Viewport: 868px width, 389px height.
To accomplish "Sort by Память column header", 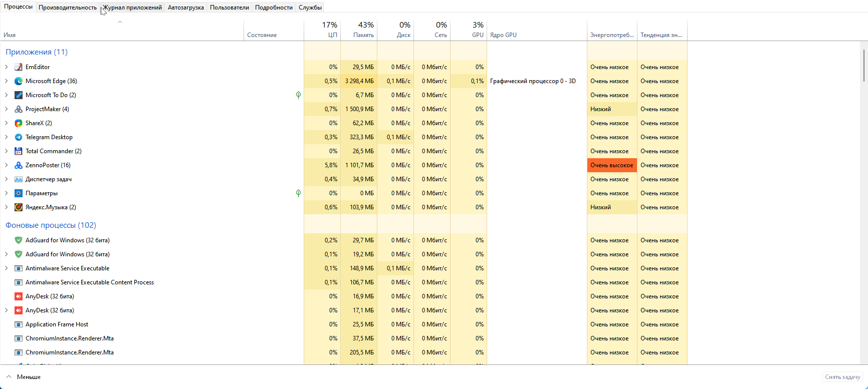I will click(359, 30).
